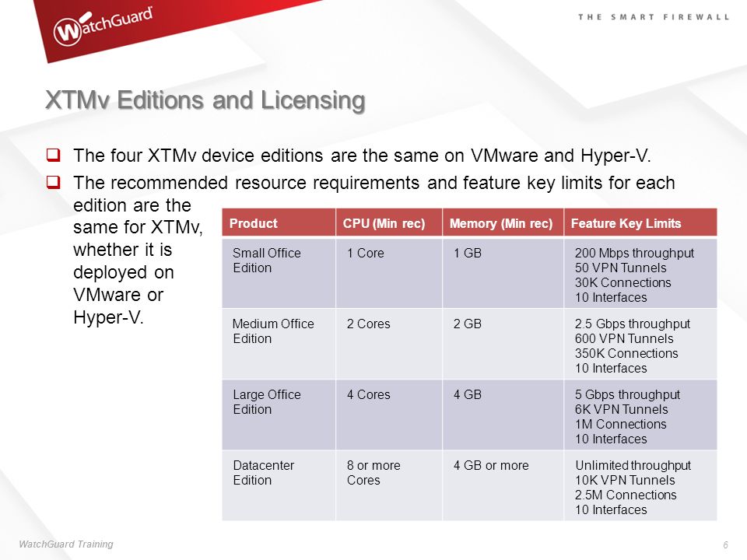Click '30K Connections' text

click(622, 282)
